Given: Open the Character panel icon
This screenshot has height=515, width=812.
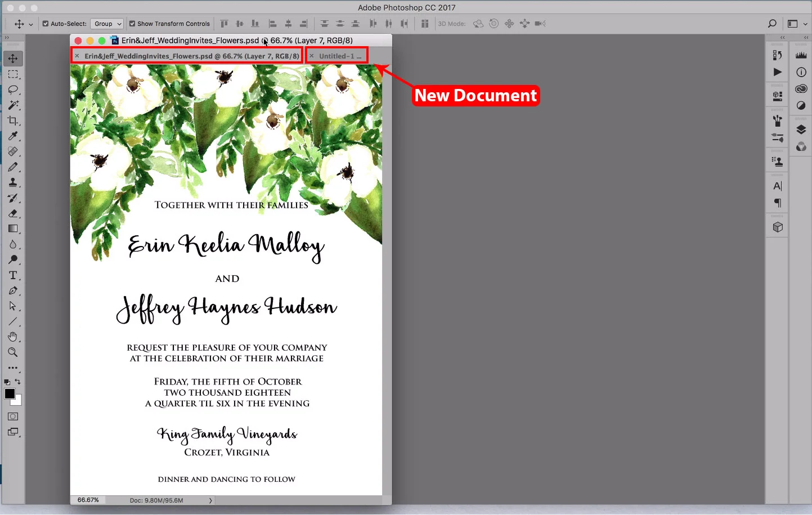Looking at the screenshot, I should pos(778,186).
